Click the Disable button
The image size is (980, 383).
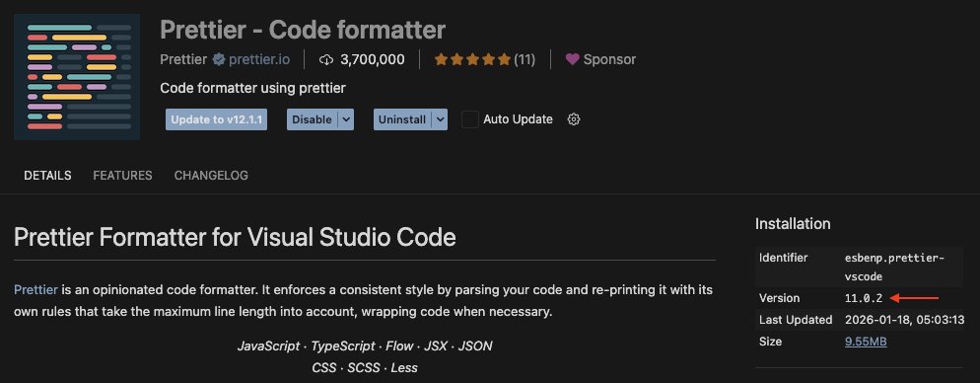click(312, 119)
